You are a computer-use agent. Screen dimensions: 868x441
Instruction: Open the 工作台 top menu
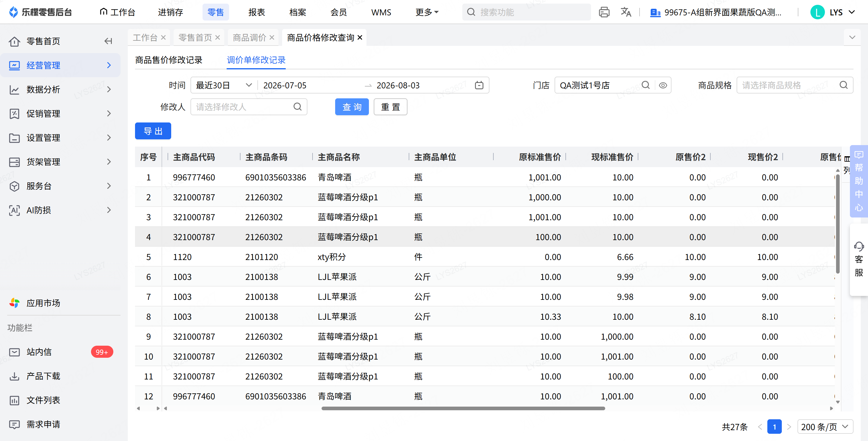click(118, 12)
